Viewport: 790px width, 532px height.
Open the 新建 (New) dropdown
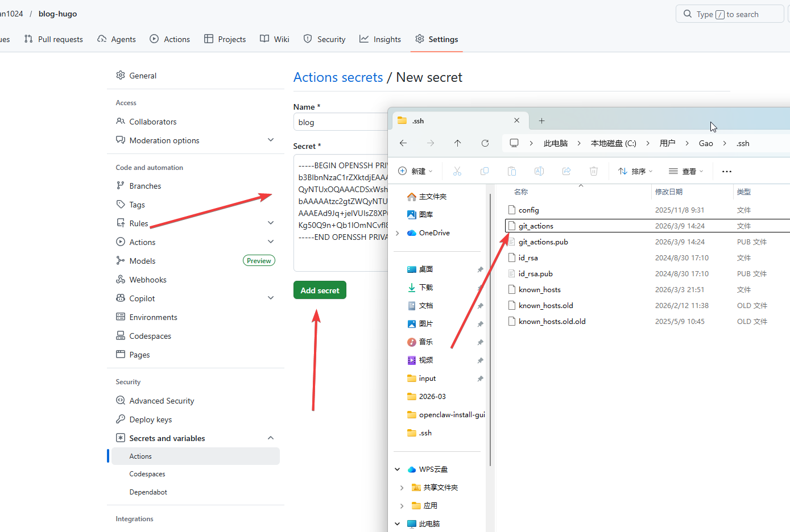click(416, 171)
